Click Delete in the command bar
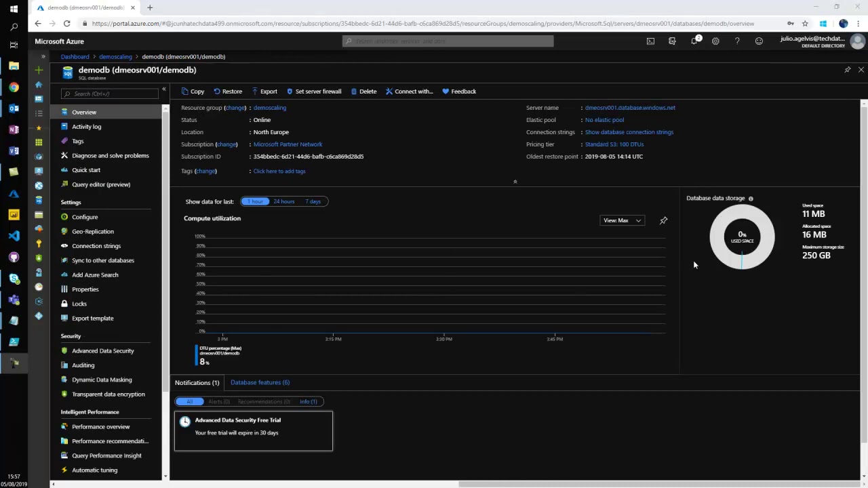 [363, 91]
